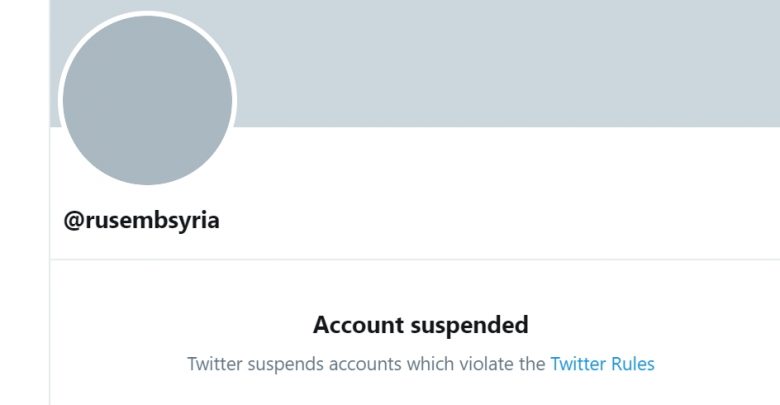The height and width of the screenshot is (405, 780).
Task: Click the horizontal divider below the handle
Action: click(400, 260)
